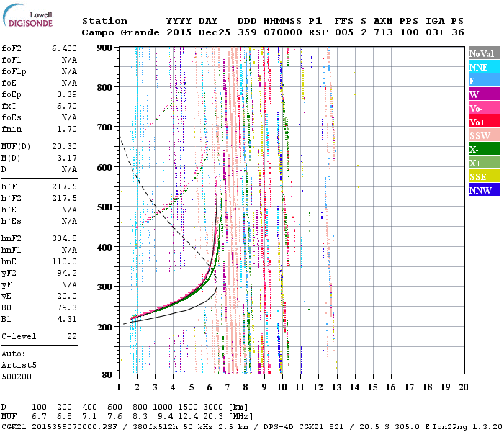This screenshot has width=504, height=432.
Task: Choose the red Vo+ legend swatch
Action: click(484, 122)
